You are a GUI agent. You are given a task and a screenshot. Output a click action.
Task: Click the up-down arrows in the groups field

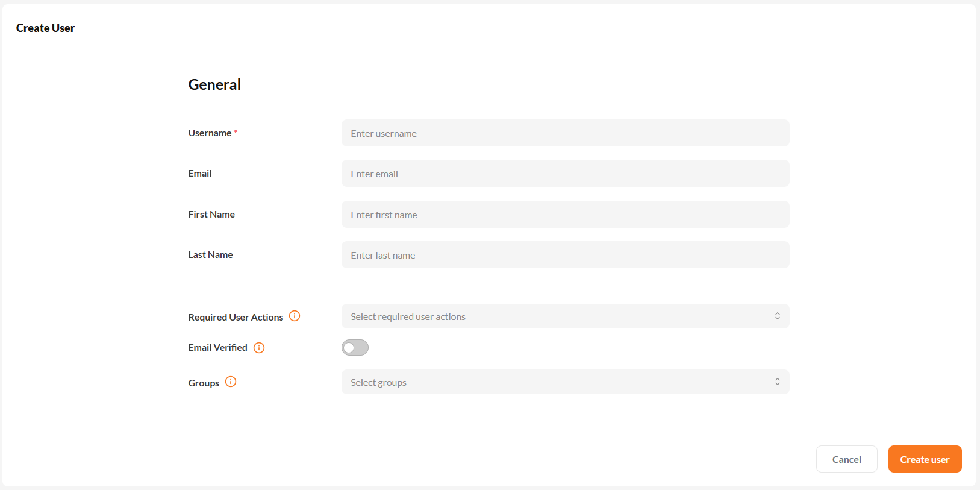(x=778, y=382)
